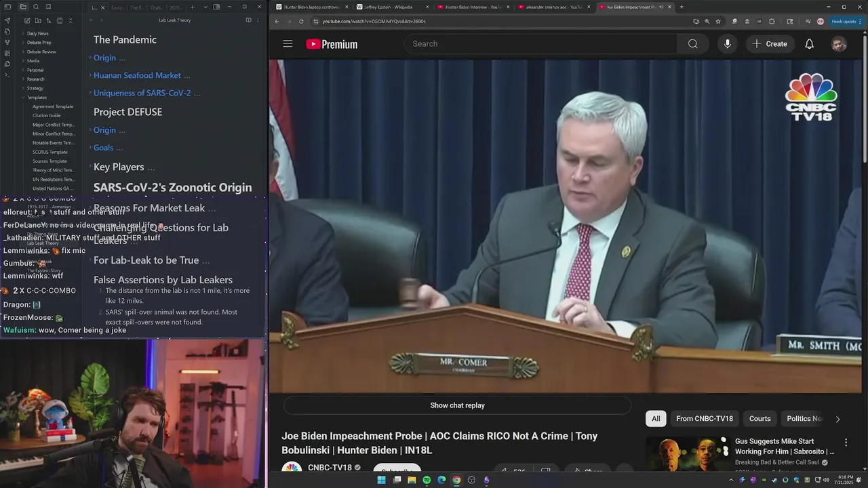This screenshot has width=868, height=488.
Task: Open YouTube account avatar menu
Action: click(839, 44)
